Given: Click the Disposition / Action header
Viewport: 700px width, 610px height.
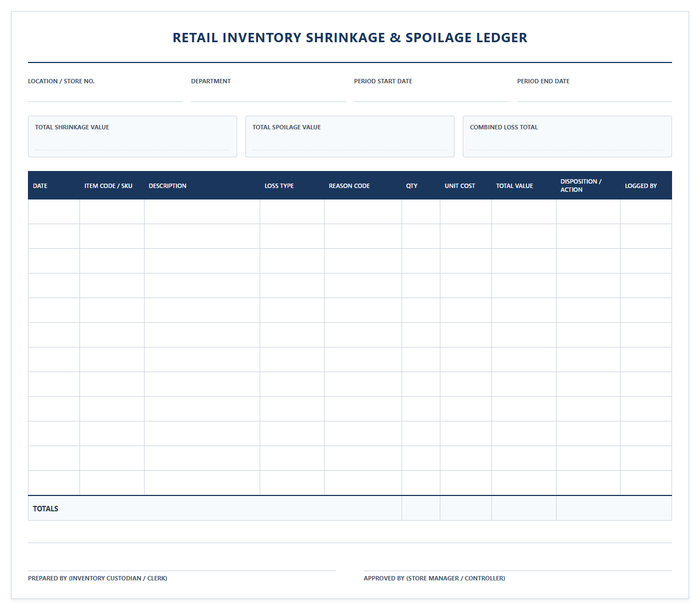Looking at the screenshot, I should pyautogui.click(x=588, y=186).
